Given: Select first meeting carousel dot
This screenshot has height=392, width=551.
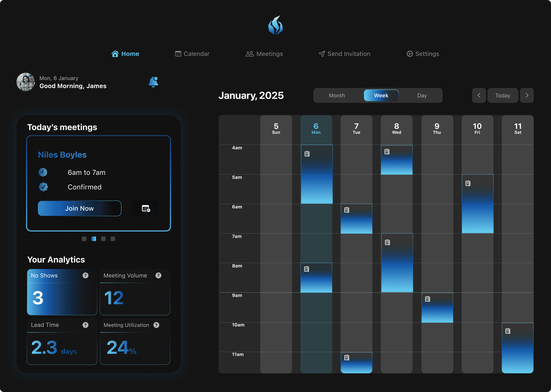Looking at the screenshot, I should [84, 239].
